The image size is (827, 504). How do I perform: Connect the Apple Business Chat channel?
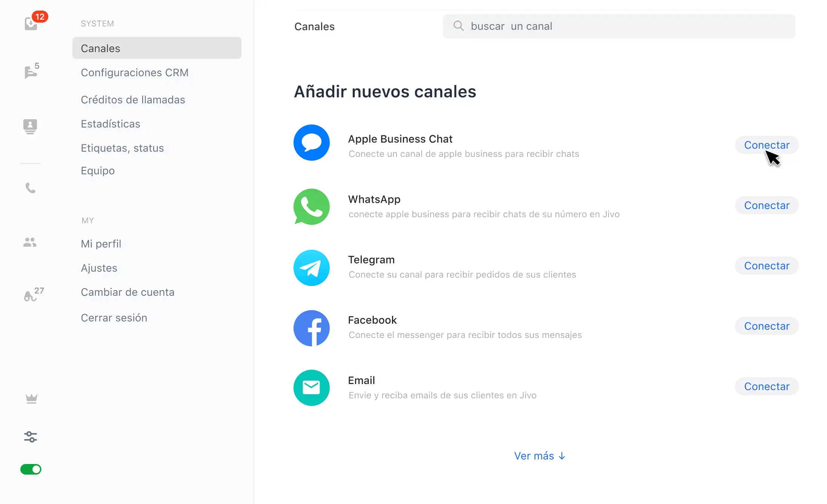767,145
